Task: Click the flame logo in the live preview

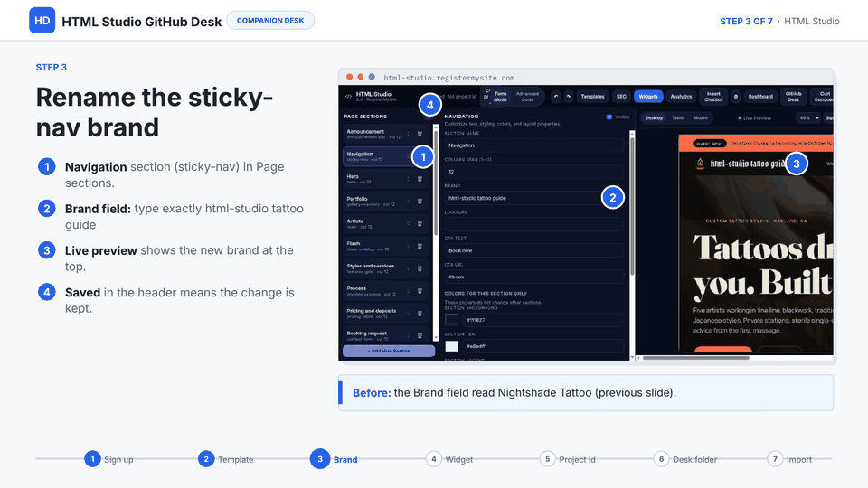Action: tap(700, 163)
